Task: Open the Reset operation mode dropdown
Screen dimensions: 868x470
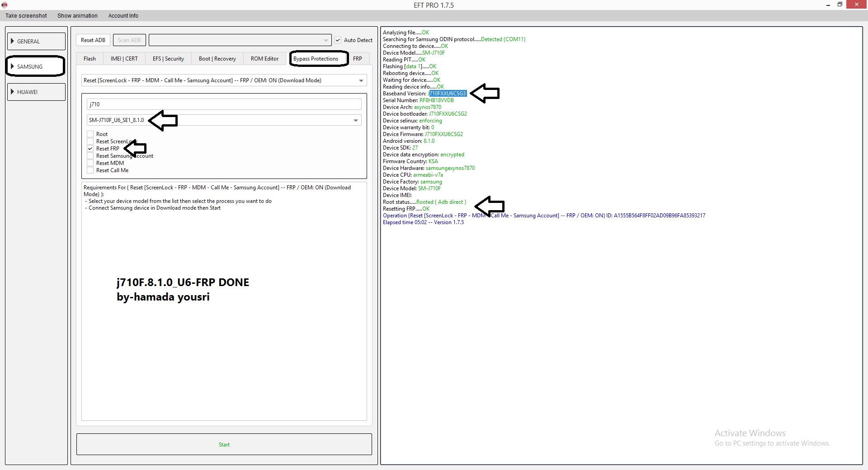Action: pos(224,80)
